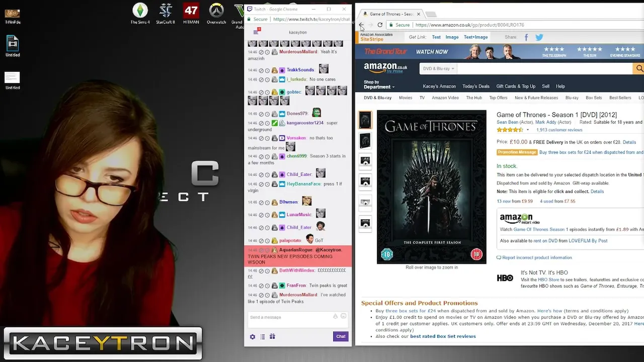
Task: Select first Game of Thrones product thumbnail
Action: [365, 120]
